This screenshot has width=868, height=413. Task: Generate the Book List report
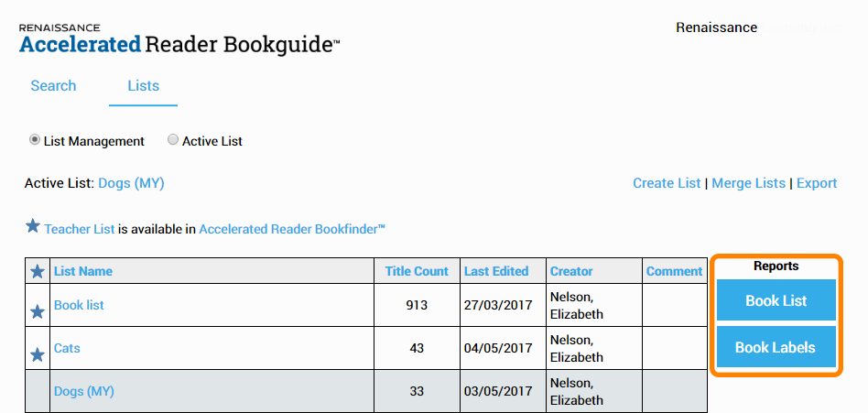[x=776, y=300]
